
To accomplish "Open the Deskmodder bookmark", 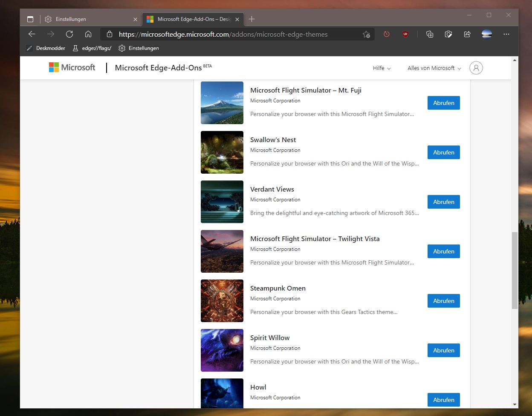I will 46,48.
